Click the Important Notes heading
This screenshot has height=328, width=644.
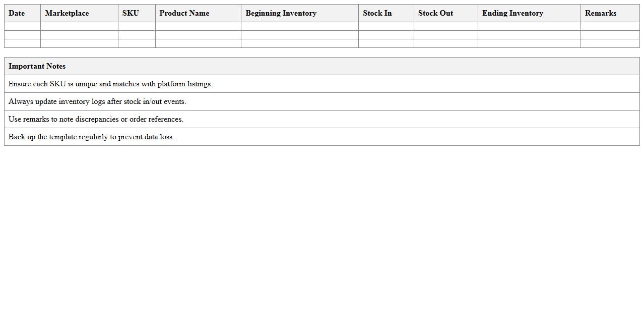click(x=37, y=66)
